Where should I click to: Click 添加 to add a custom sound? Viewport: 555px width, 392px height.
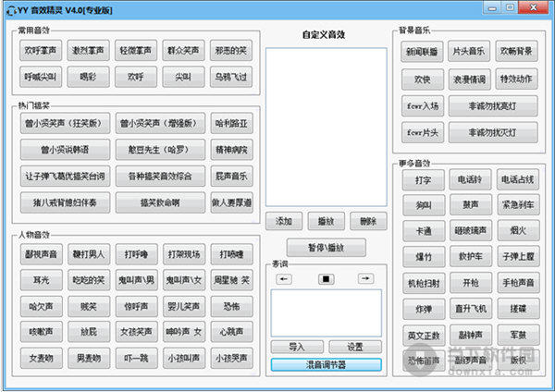[283, 221]
